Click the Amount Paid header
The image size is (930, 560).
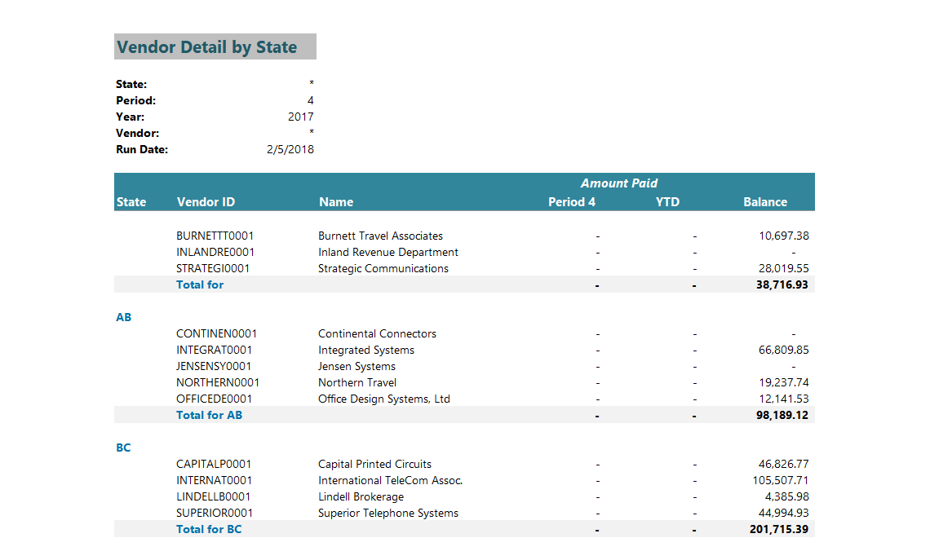618,183
